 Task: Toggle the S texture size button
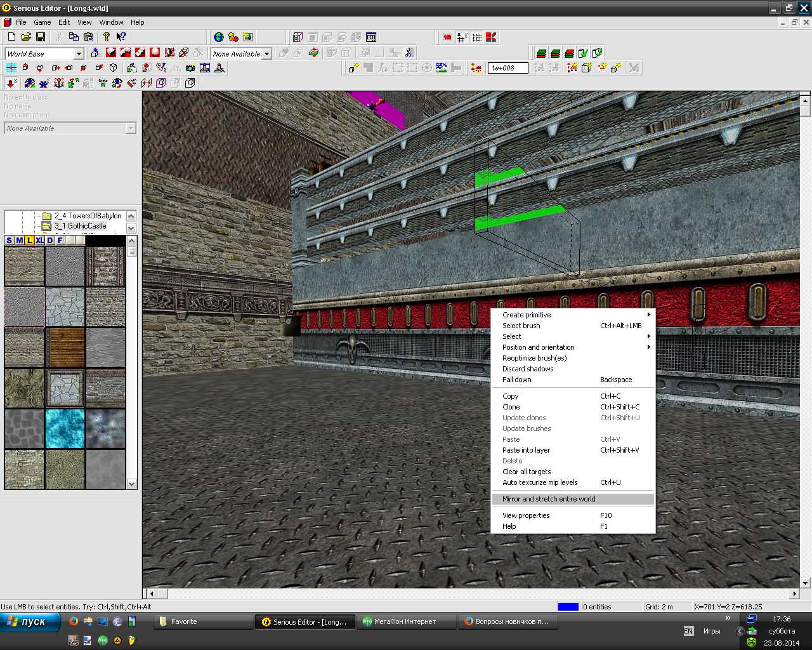9,241
